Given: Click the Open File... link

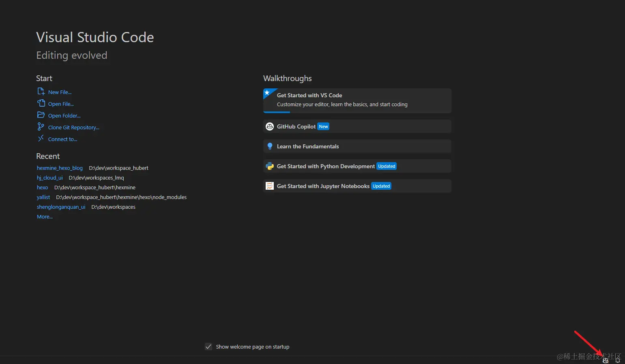Looking at the screenshot, I should pos(61,104).
